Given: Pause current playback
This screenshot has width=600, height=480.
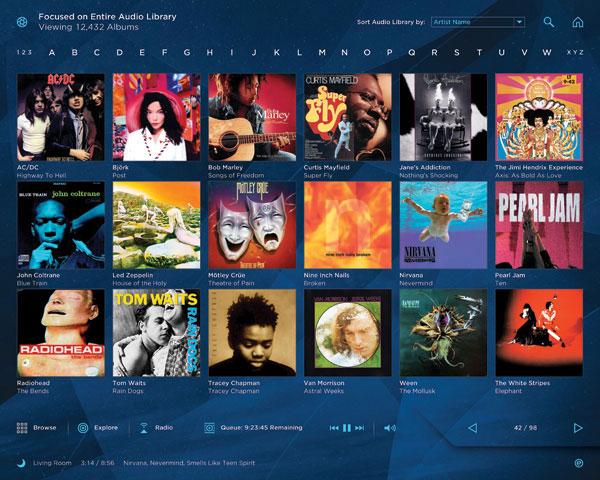Looking at the screenshot, I should pyautogui.click(x=347, y=428).
